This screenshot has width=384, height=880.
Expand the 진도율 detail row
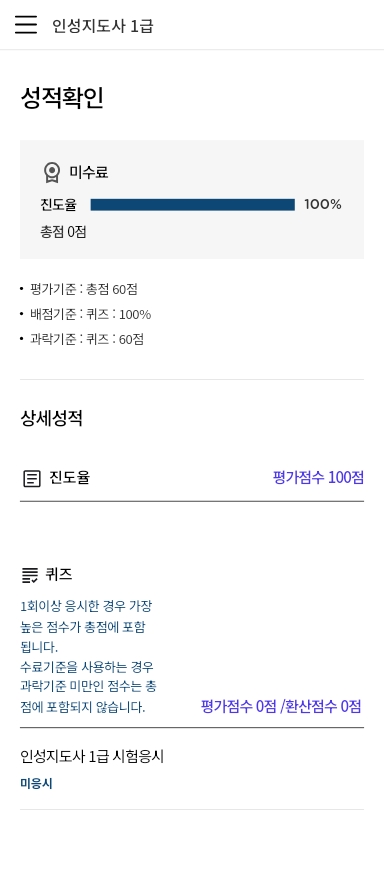192,478
